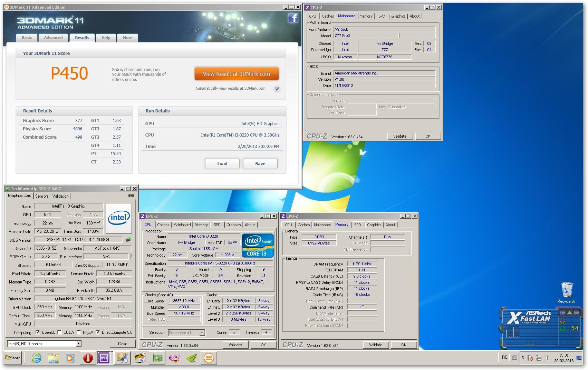Viewport: 588px width, 370px height.
Task: Open the Start menu
Action: coord(13,358)
